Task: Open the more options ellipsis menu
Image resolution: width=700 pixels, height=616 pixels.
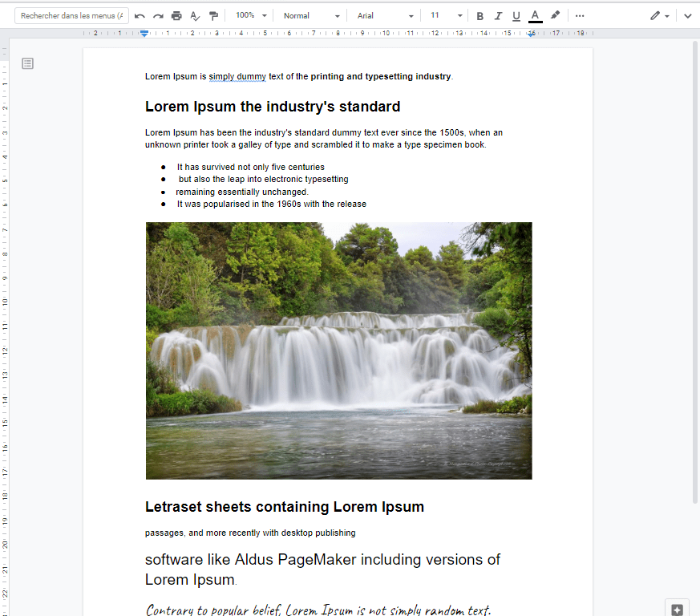Action: pyautogui.click(x=579, y=14)
